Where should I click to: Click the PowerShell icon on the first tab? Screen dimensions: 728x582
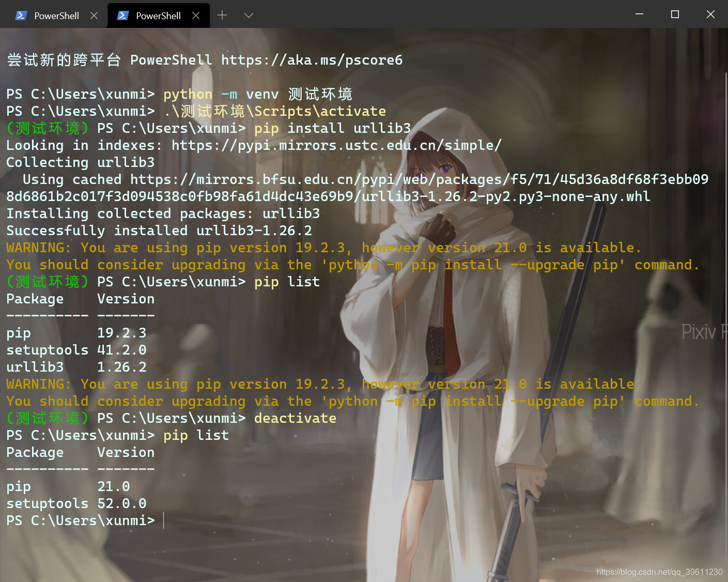[21, 16]
